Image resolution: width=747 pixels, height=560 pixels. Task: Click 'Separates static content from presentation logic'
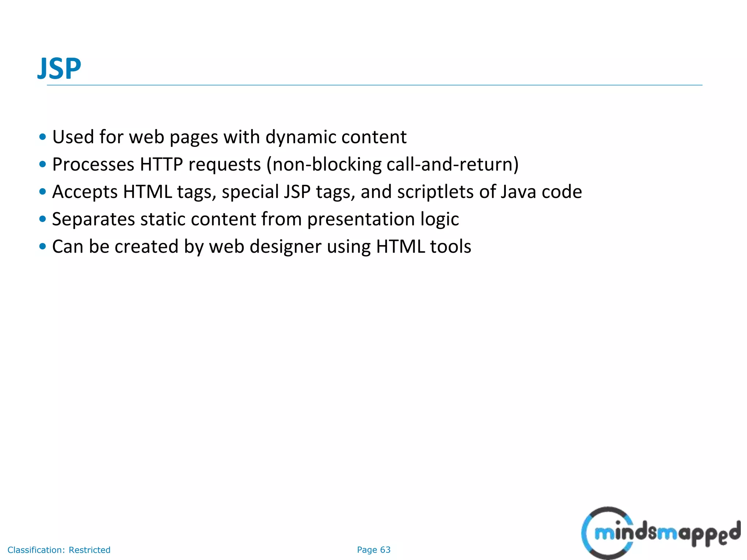pos(255,219)
